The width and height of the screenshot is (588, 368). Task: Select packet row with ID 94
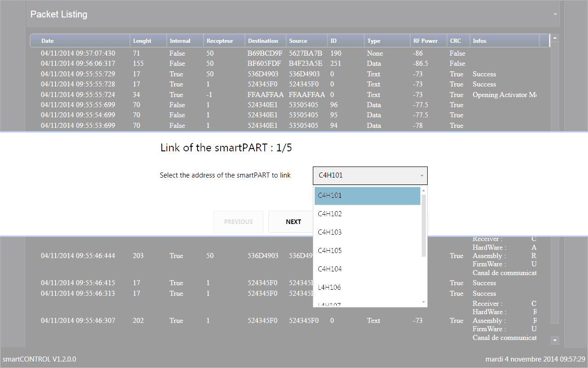pos(289,126)
